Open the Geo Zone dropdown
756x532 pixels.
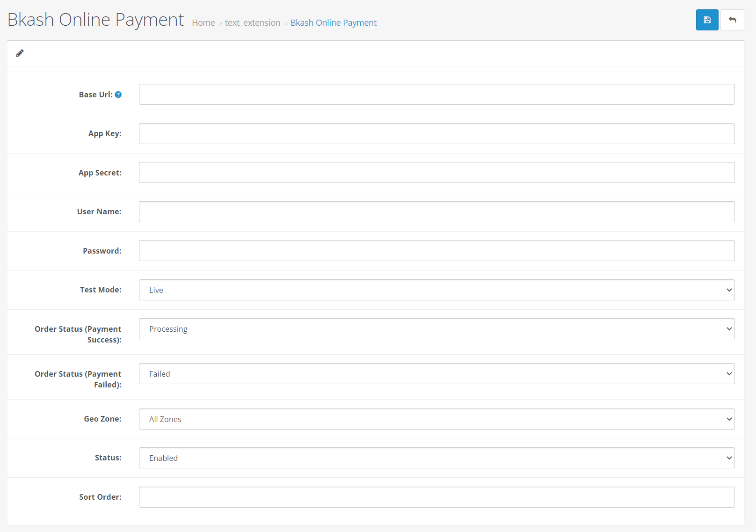(x=436, y=419)
